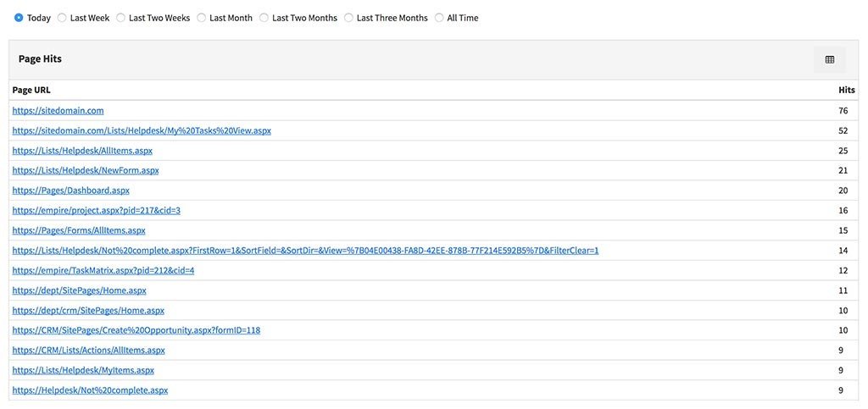Follow the Pages/Forms/AllItems.aspx link
868x409 pixels.
tap(79, 230)
